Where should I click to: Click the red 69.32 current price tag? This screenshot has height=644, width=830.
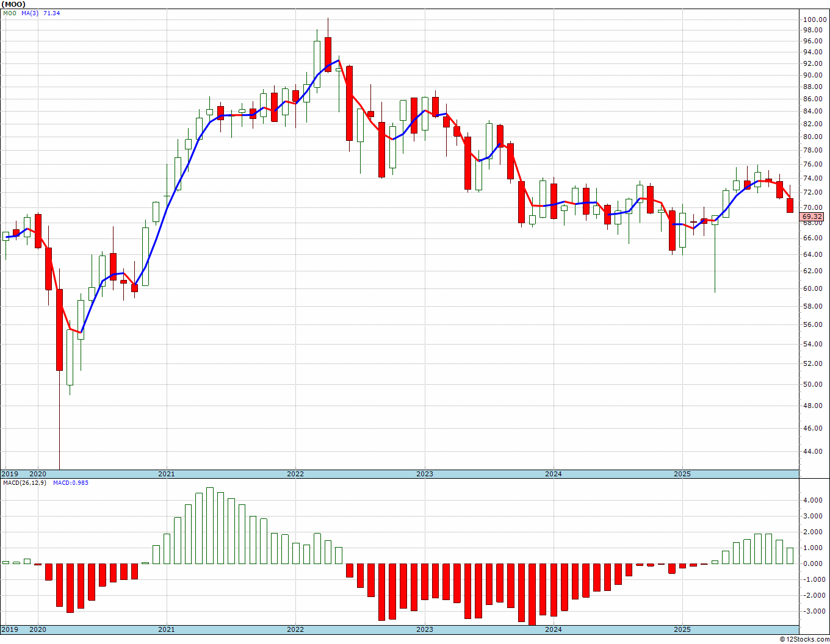(812, 216)
